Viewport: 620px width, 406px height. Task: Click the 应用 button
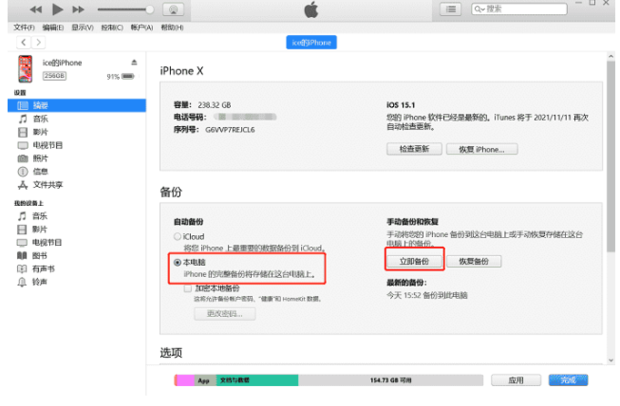(516, 380)
